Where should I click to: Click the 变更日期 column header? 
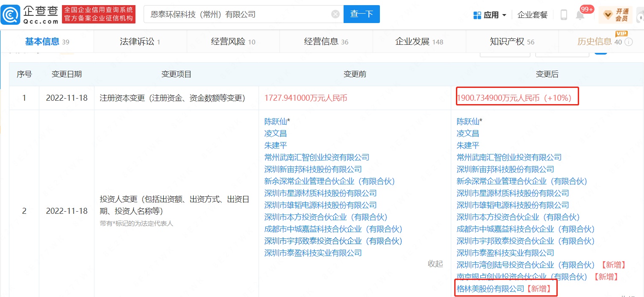tap(67, 74)
